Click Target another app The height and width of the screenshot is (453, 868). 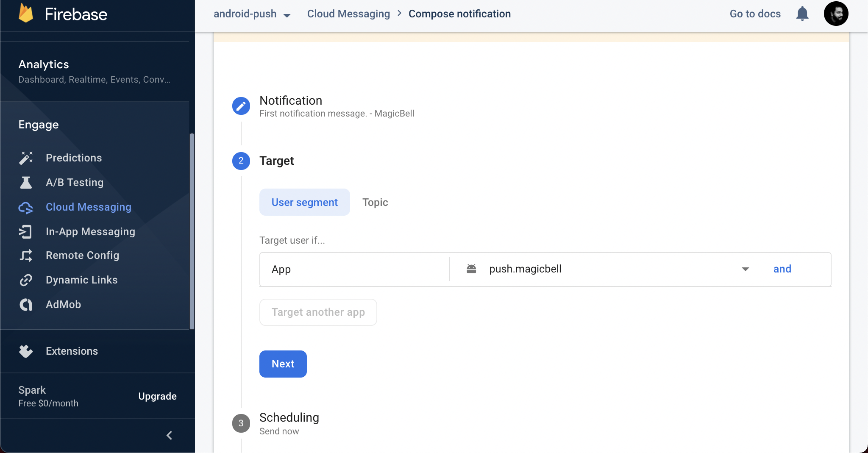[318, 312]
